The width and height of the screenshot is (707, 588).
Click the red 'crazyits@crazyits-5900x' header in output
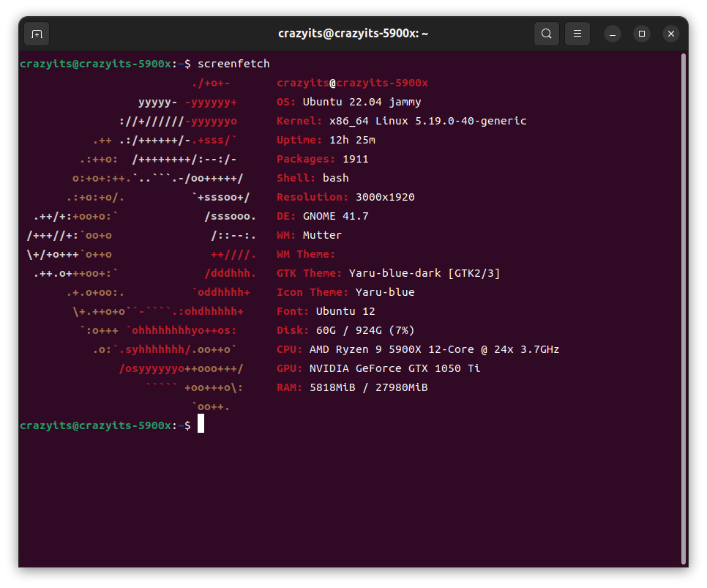pyautogui.click(x=352, y=83)
